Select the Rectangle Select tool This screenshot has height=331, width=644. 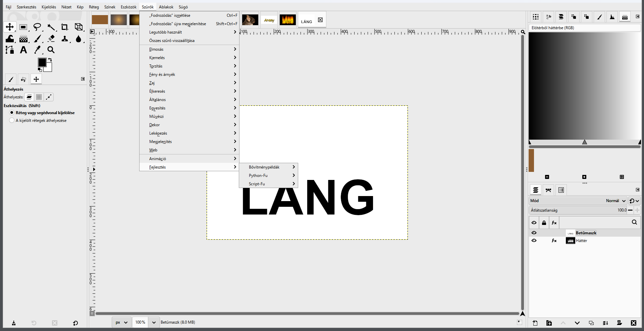point(23,27)
